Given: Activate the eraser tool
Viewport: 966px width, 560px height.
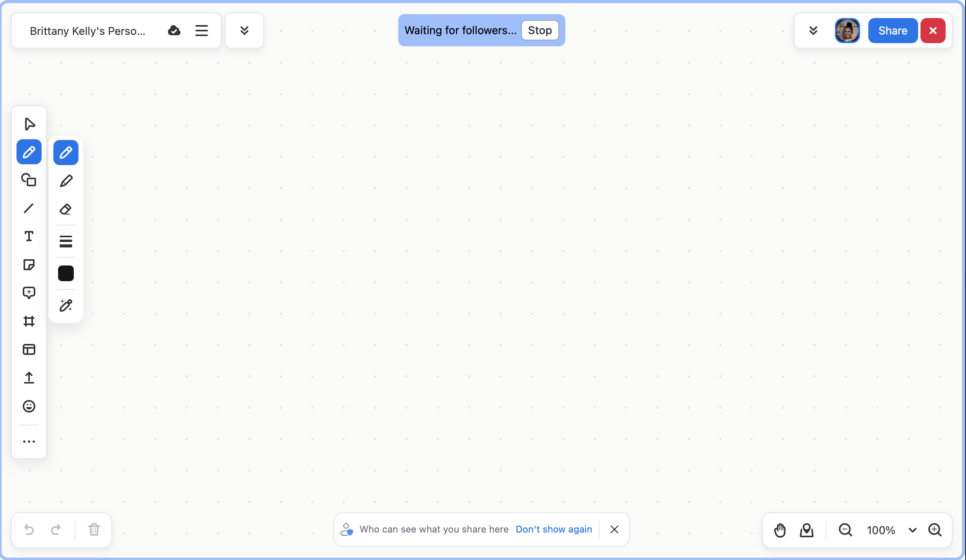Looking at the screenshot, I should [66, 209].
